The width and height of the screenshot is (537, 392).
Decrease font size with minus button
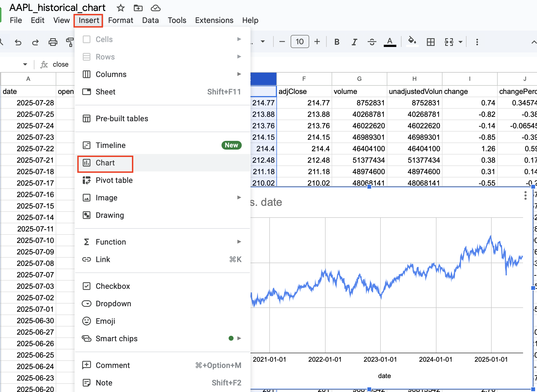point(282,42)
